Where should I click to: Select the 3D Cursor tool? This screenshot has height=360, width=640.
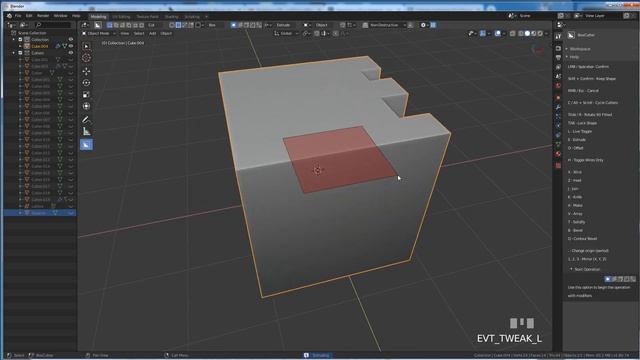(86, 58)
